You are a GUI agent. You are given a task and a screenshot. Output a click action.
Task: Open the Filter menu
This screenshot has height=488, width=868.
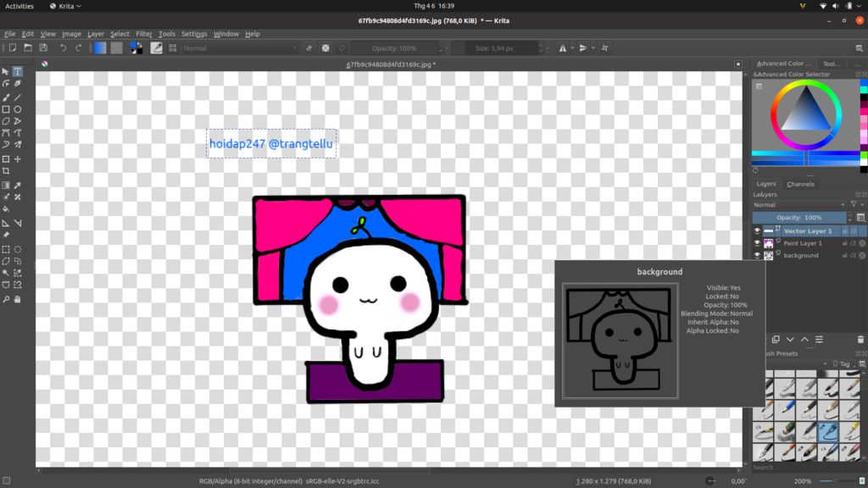point(144,34)
